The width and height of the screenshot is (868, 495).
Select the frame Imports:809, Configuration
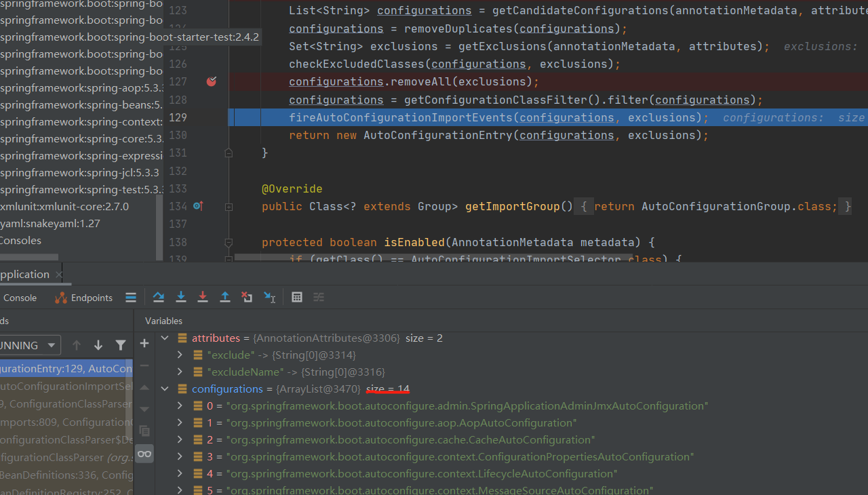point(66,421)
